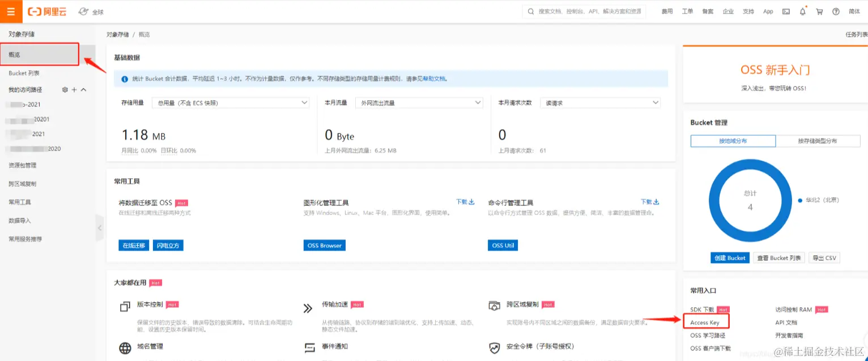The height and width of the screenshot is (361, 868).
Task: Click the 传输加速 double-arrow icon
Action: pos(308,308)
